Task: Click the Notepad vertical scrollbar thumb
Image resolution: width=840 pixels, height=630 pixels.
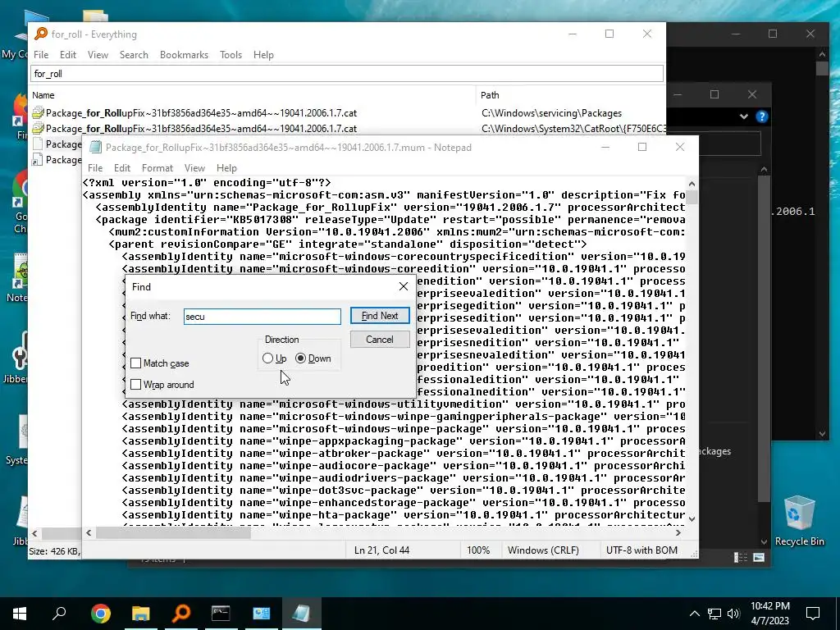Action: click(692, 197)
